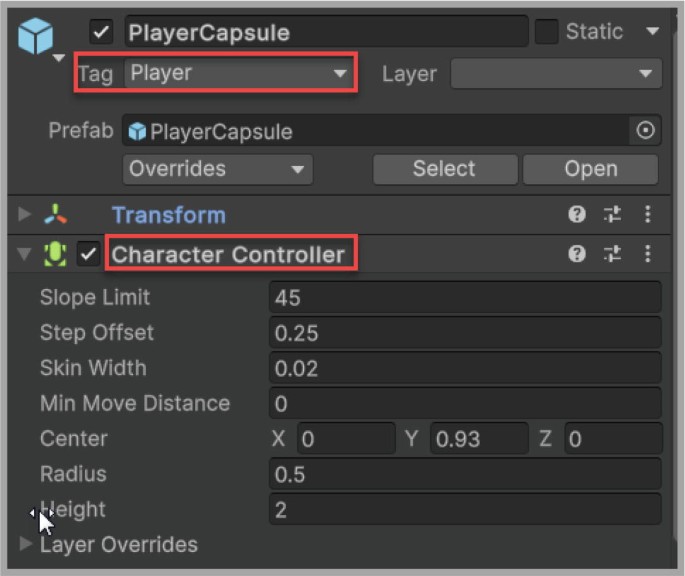The image size is (685, 576).
Task: Toggle the PlayerCapsule active checkbox
Action: (x=102, y=32)
